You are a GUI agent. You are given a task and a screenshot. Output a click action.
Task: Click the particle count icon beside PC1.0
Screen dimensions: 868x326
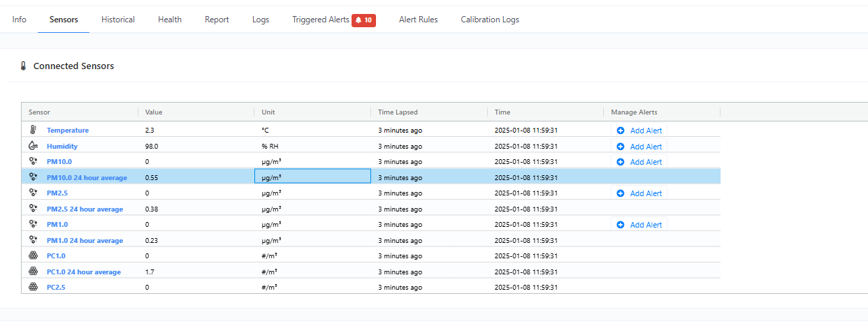click(x=33, y=255)
